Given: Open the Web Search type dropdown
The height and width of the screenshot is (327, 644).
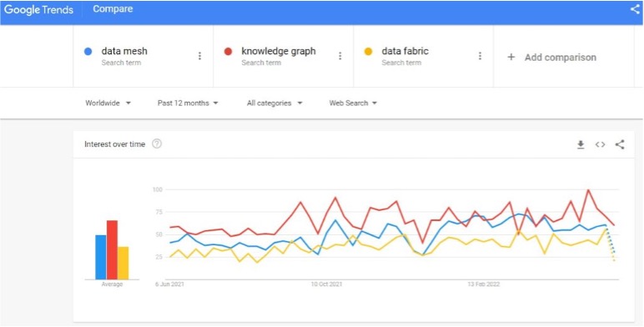Looking at the screenshot, I should 353,103.
